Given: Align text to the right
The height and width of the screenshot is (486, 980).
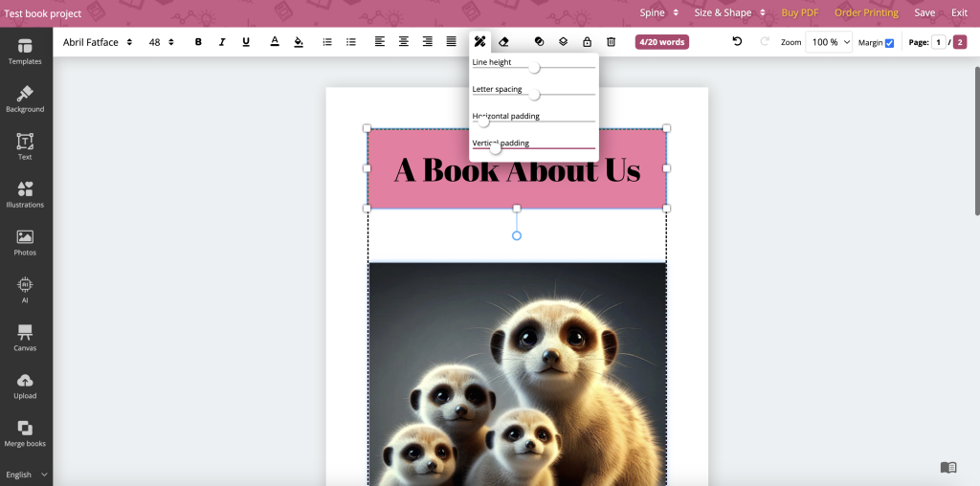Looking at the screenshot, I should 428,42.
